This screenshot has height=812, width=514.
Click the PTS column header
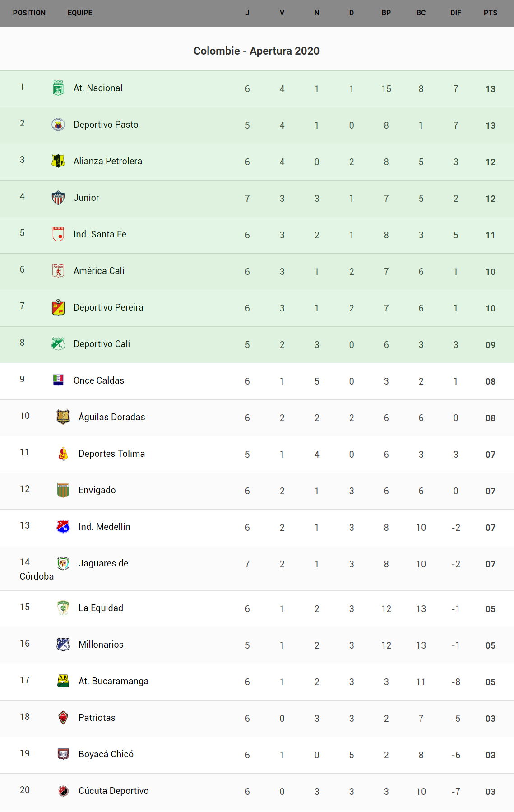[x=490, y=13]
